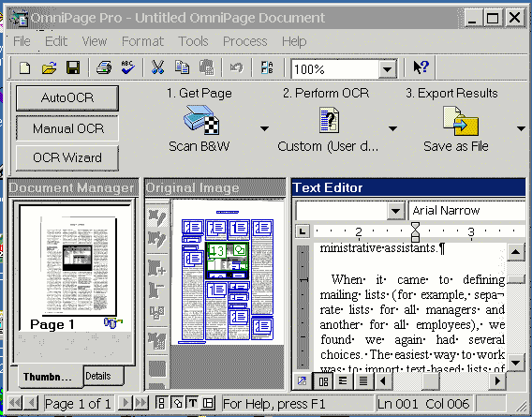Click the Cut scissors icon

click(157, 67)
